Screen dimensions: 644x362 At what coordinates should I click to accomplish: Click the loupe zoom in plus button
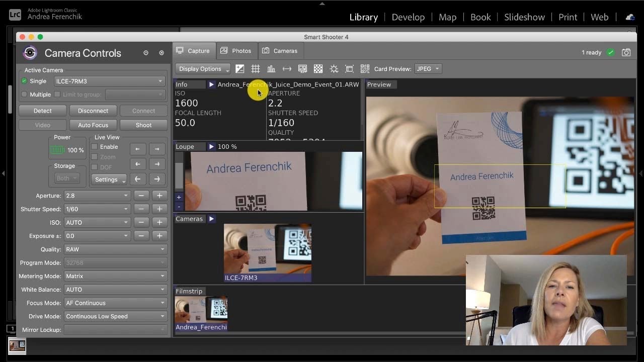pyautogui.click(x=179, y=197)
